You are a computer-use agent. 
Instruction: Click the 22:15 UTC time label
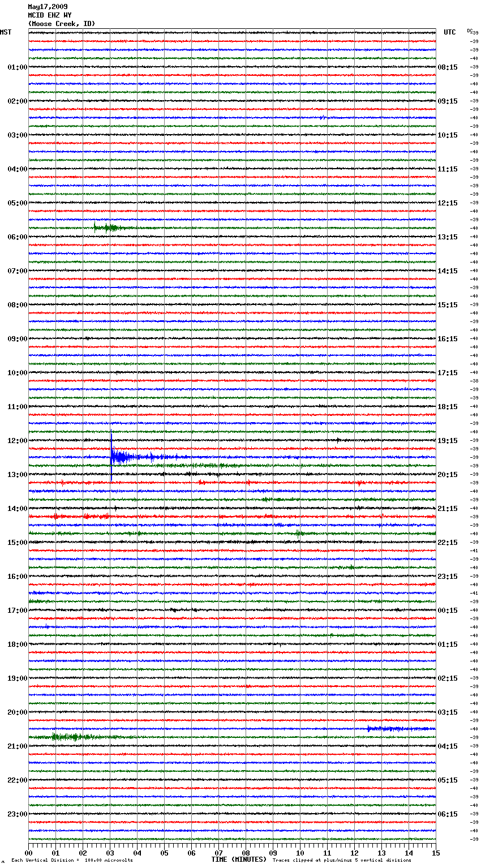click(448, 543)
